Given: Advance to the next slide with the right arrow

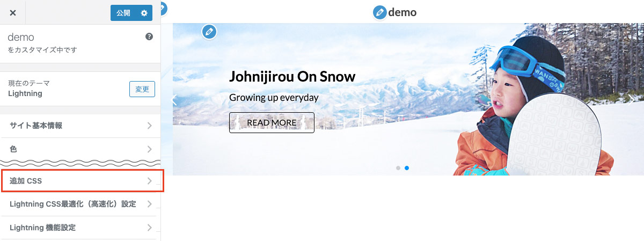Looking at the screenshot, I should [632, 98].
